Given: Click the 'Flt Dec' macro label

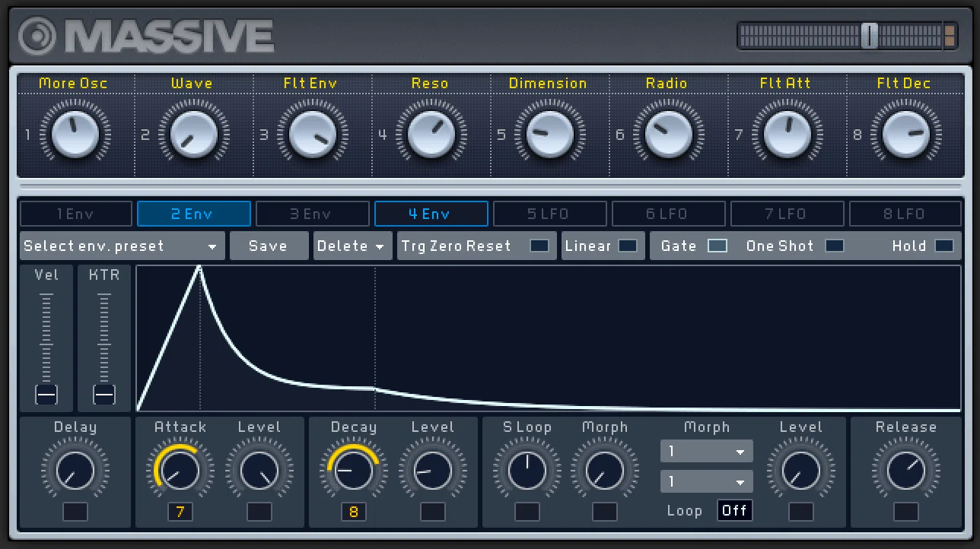Looking at the screenshot, I should tap(904, 83).
